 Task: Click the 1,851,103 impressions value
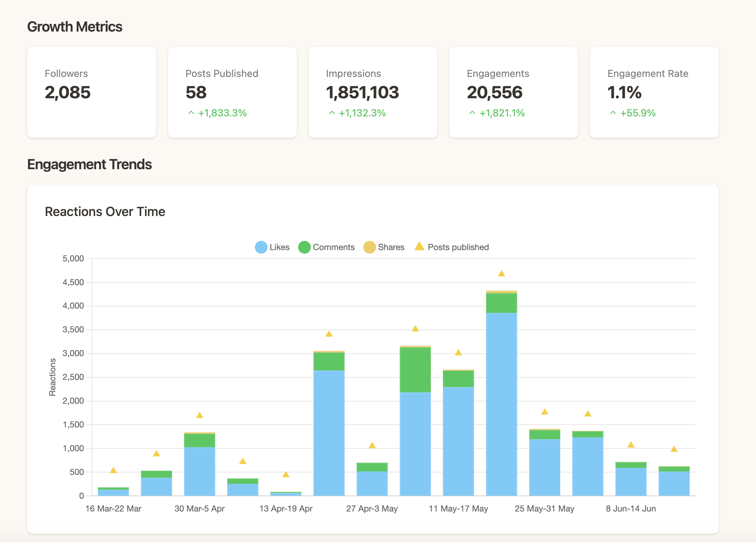[362, 93]
